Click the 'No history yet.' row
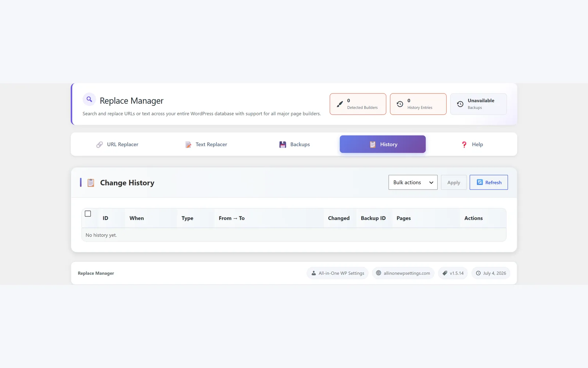 294,235
